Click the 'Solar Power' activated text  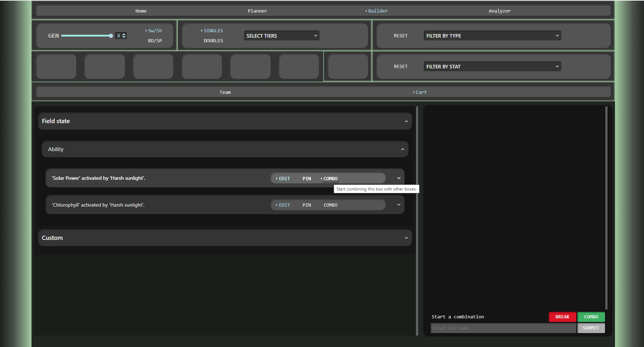click(x=98, y=178)
